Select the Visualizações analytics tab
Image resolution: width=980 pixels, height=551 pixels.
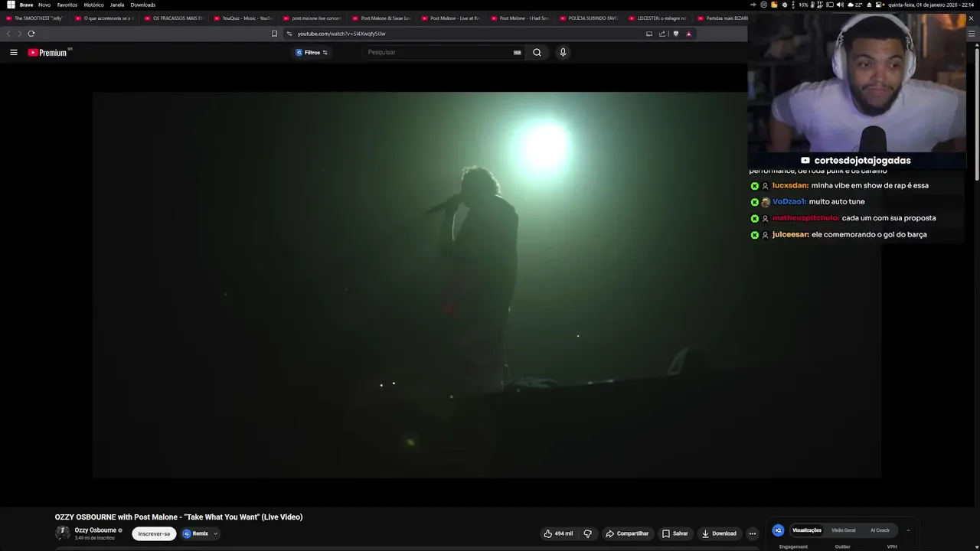[x=806, y=530]
